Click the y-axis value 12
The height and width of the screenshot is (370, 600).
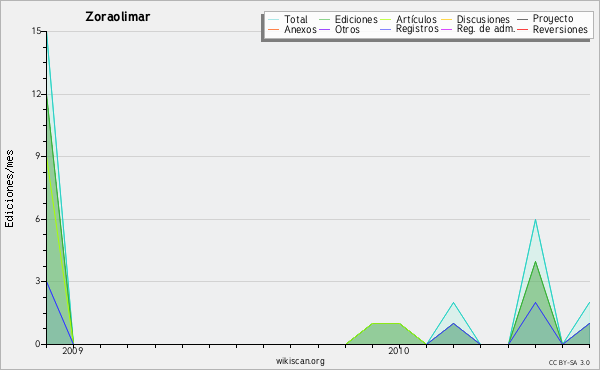tap(36, 94)
